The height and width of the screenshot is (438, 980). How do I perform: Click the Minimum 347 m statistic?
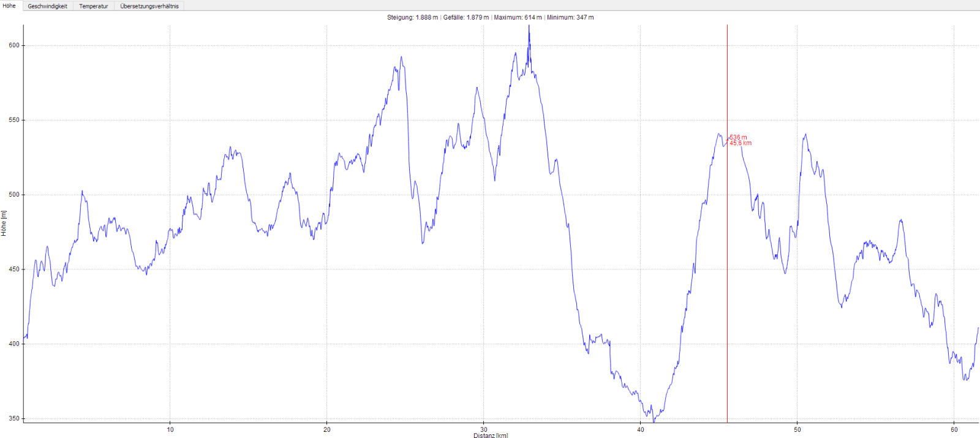[570, 17]
